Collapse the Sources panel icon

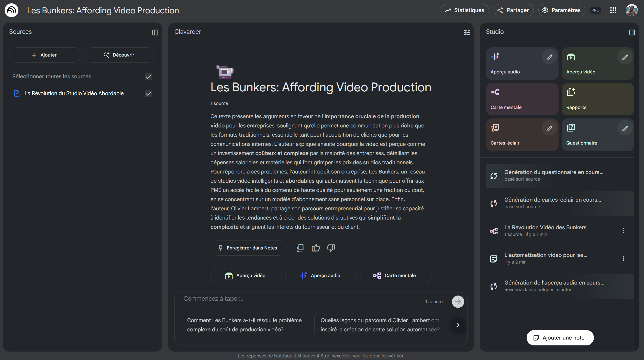point(155,32)
